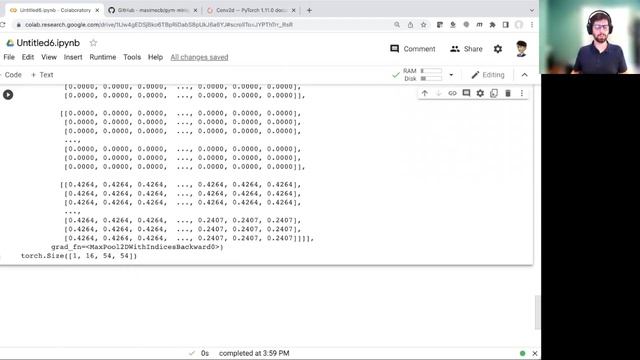Open the Edit menu
Image resolution: width=640 pixels, height=360 pixels.
tap(28, 57)
